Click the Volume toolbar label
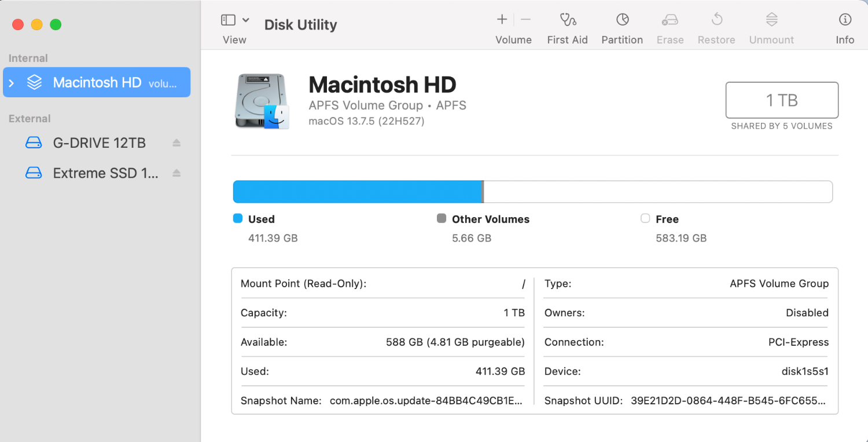 coord(513,40)
